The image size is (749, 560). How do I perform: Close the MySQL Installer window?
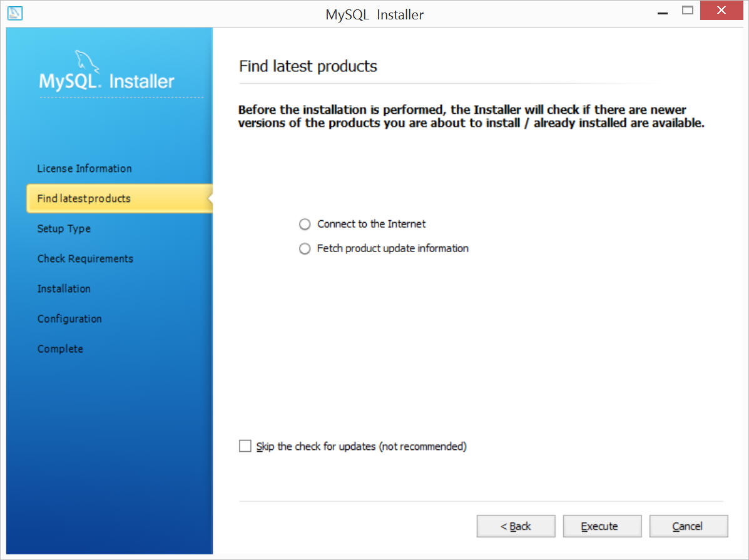[721, 10]
